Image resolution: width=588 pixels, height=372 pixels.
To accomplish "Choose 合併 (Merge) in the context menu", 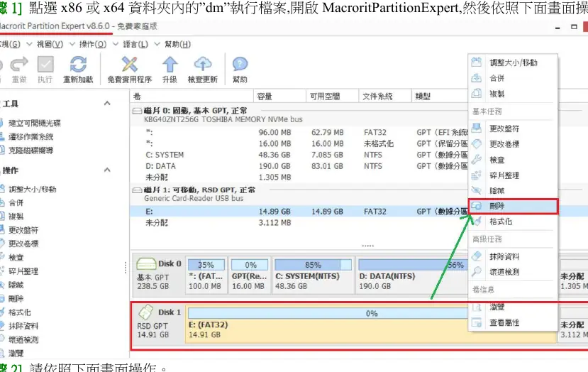I will pos(513,78).
